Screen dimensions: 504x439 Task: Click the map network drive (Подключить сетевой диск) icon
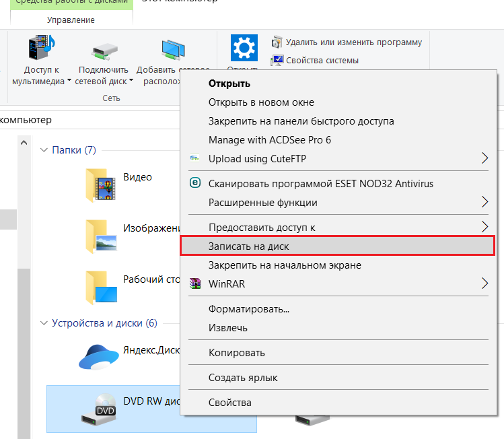pyautogui.click(x=104, y=51)
